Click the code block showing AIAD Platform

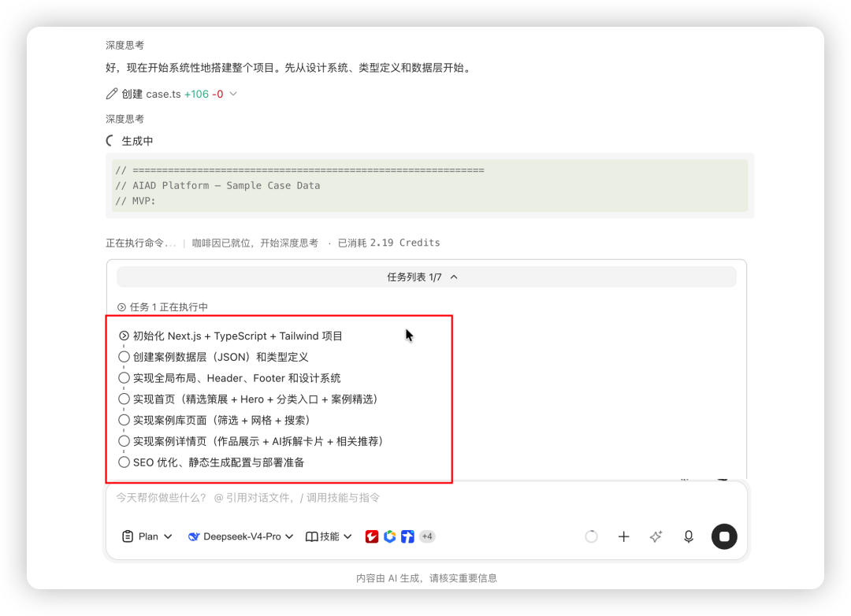(430, 186)
